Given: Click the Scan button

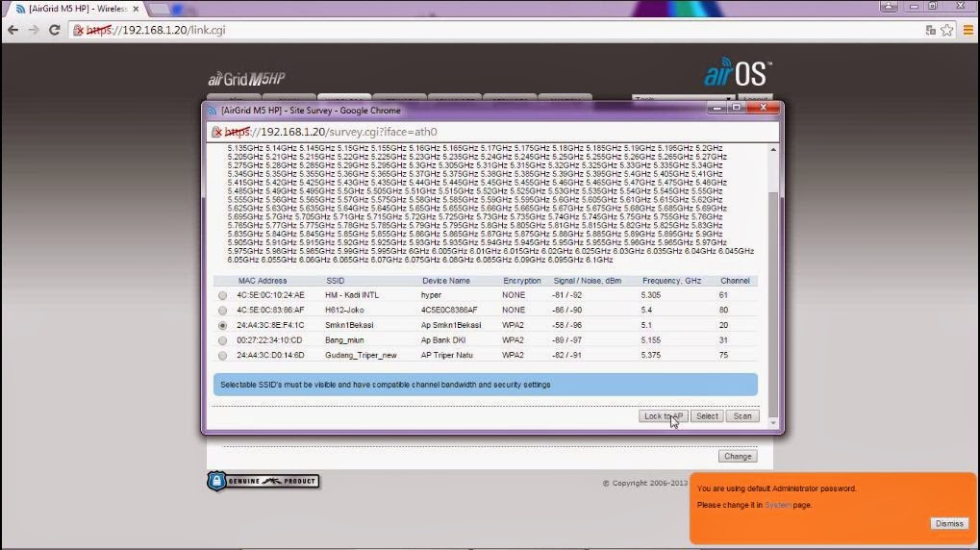Looking at the screenshot, I should [742, 416].
